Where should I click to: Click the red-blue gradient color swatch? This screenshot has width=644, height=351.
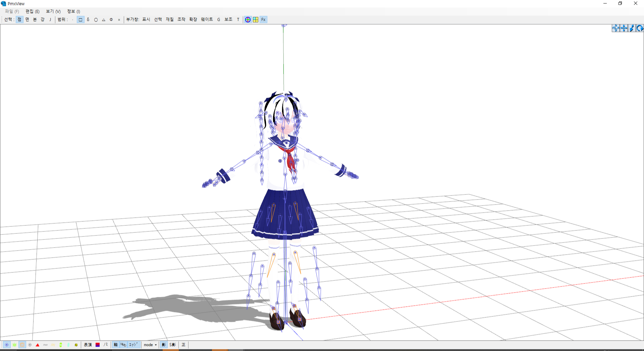[x=98, y=345]
